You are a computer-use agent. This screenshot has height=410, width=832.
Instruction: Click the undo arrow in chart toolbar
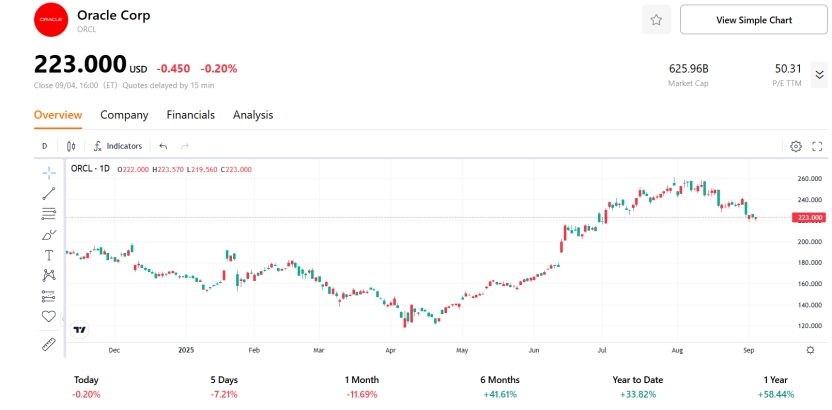click(x=163, y=146)
